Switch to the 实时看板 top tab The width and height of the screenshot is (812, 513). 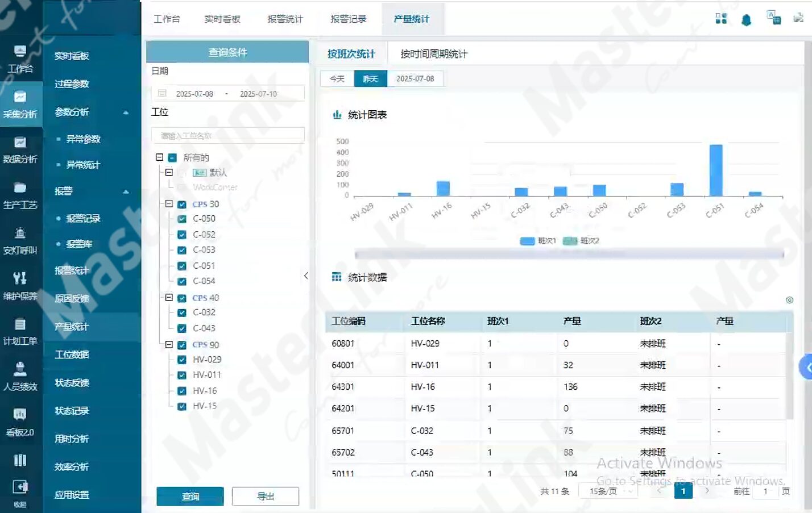pos(222,19)
